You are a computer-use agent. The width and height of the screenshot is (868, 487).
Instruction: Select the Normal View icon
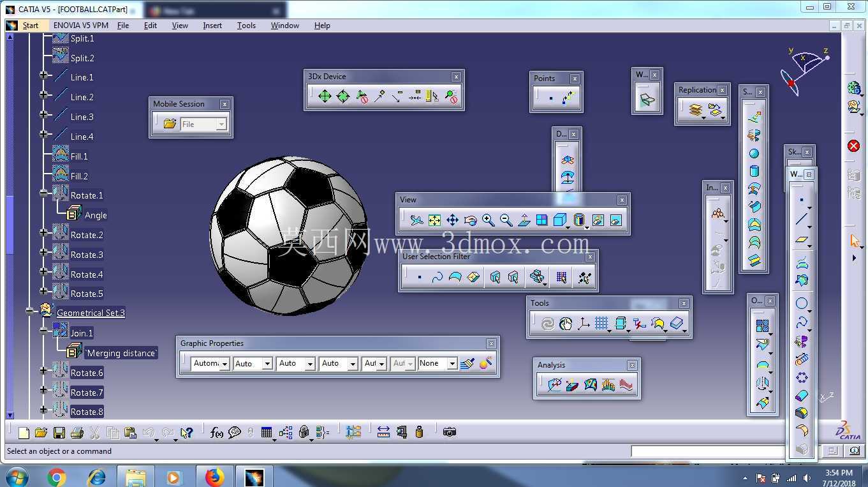pyautogui.click(x=524, y=220)
